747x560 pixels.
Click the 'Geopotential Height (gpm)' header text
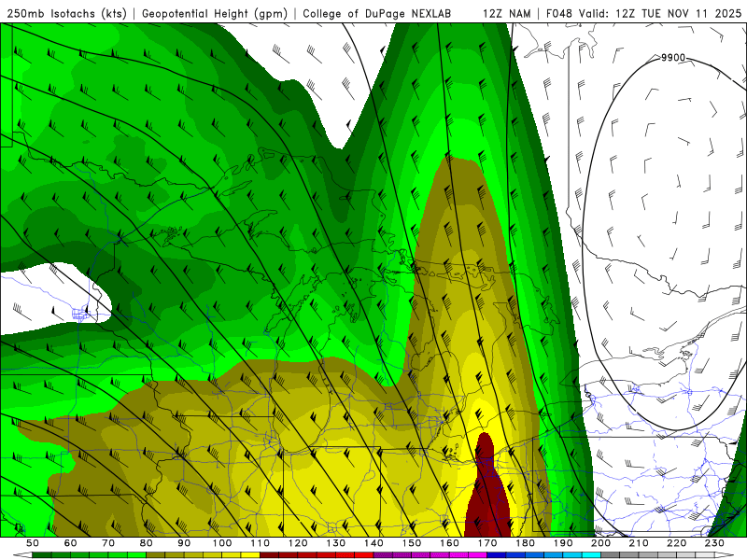215,14
